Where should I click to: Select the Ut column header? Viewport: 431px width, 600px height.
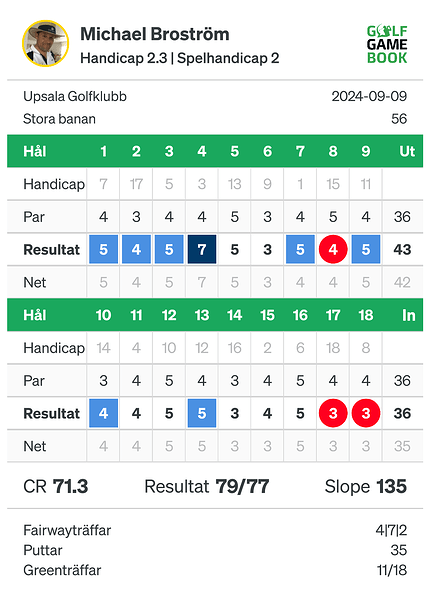pos(407,151)
